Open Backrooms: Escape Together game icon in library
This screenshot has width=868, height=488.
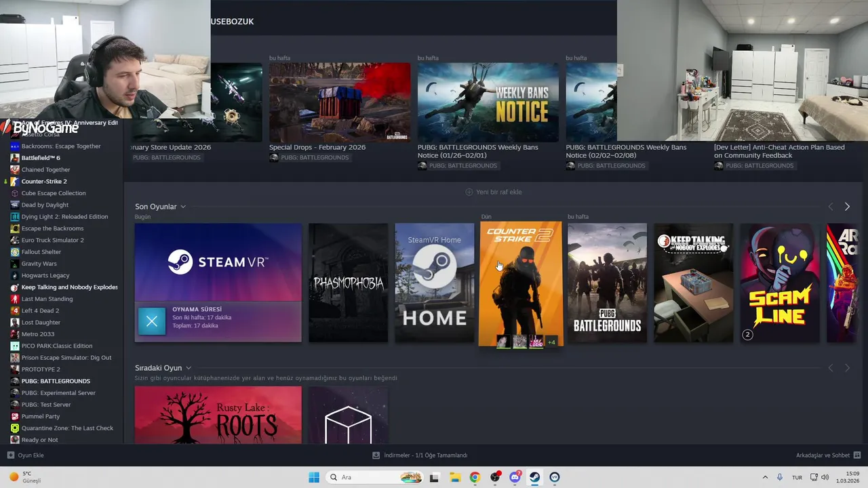(x=15, y=146)
